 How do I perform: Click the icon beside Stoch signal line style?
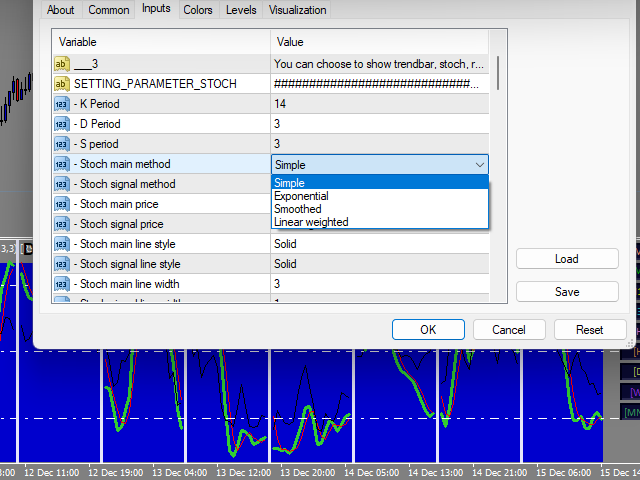click(x=62, y=264)
